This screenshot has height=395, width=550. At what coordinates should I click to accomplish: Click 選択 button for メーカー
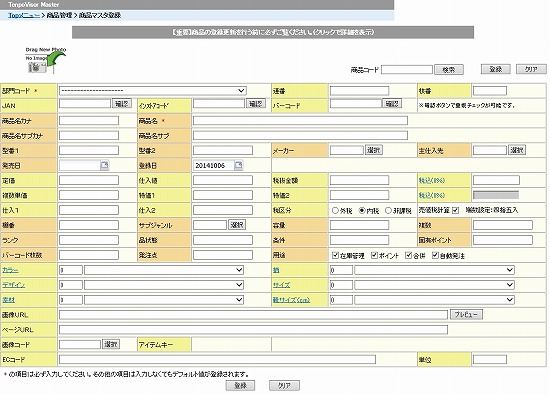[x=374, y=150]
